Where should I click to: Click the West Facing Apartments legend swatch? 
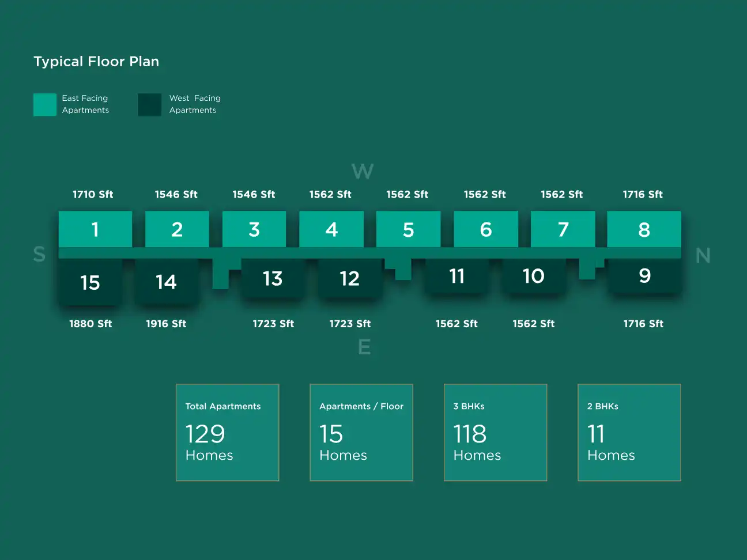(x=150, y=105)
